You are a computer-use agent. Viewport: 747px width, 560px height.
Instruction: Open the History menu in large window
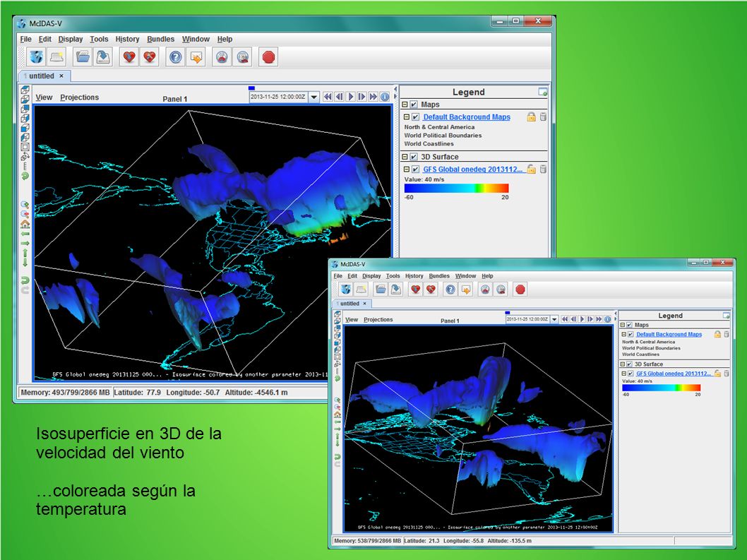[x=127, y=39]
